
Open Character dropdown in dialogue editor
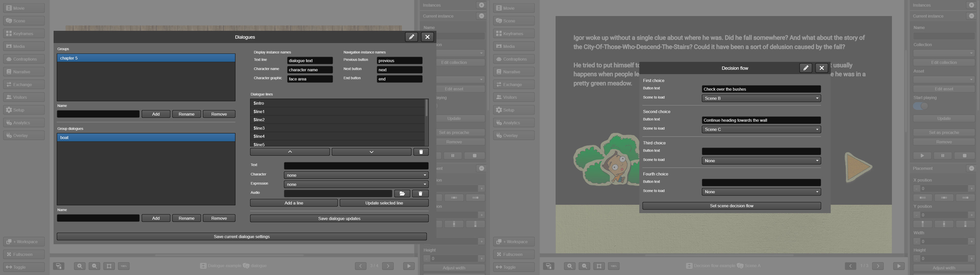tap(356, 175)
